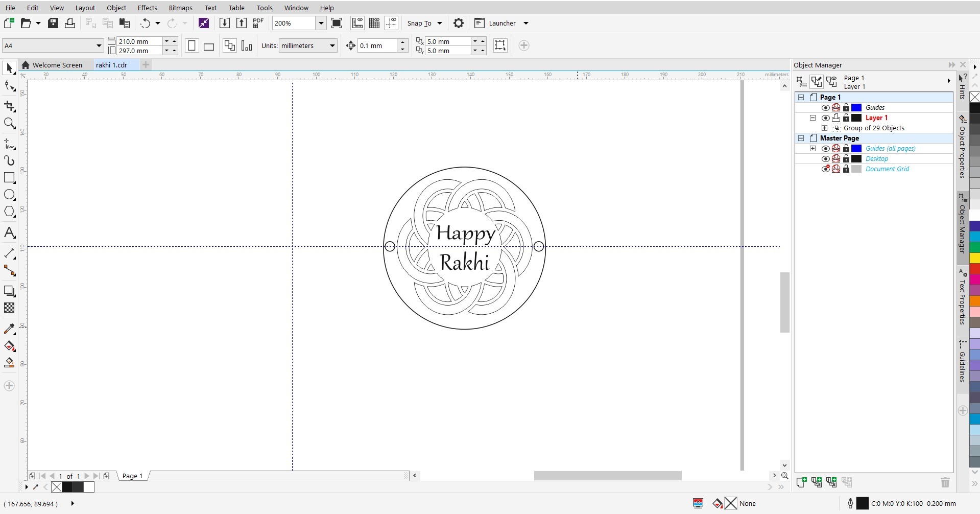Screen dimensions: 980x514
Task: Expand Group of 29 Objects
Action: pos(824,128)
